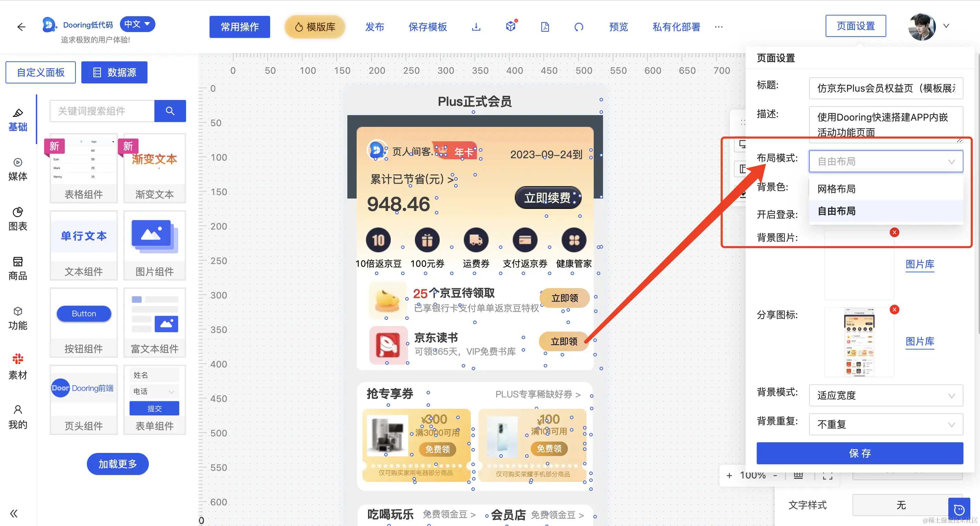Focus the 关键词搜索组件 search field
The image size is (980, 526).
(102, 111)
